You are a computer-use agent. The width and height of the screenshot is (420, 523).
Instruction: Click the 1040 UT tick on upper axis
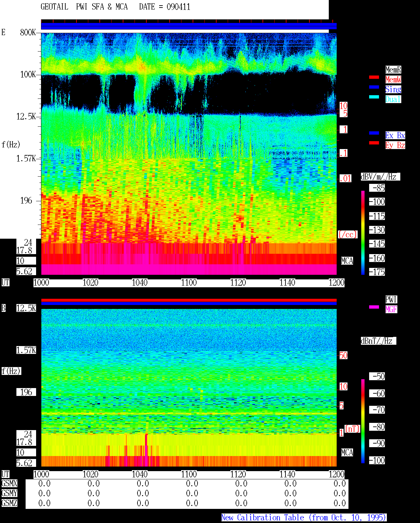coord(140,283)
